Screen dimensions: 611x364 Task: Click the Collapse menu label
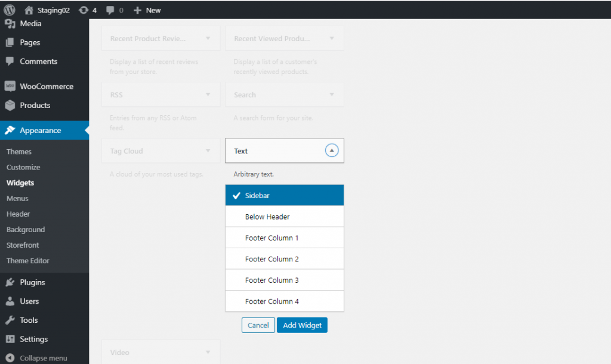pos(44,358)
